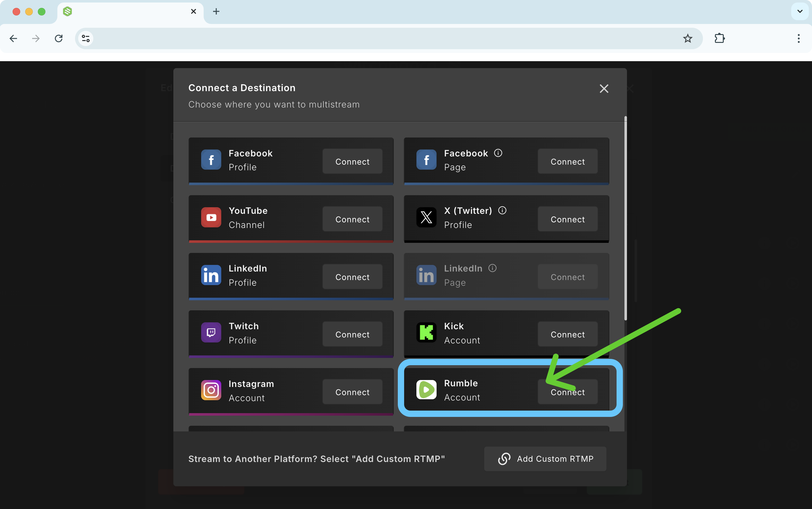
Task: Click the 'YouTube' label text
Action: click(x=248, y=211)
